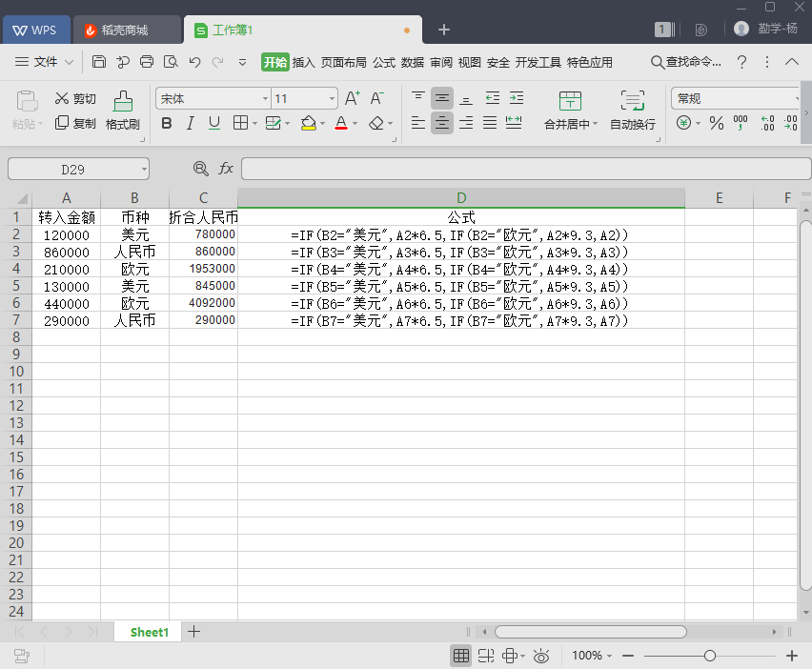Open the font name 宋体 dropdown
The height and width of the screenshot is (669, 812).
point(265,98)
